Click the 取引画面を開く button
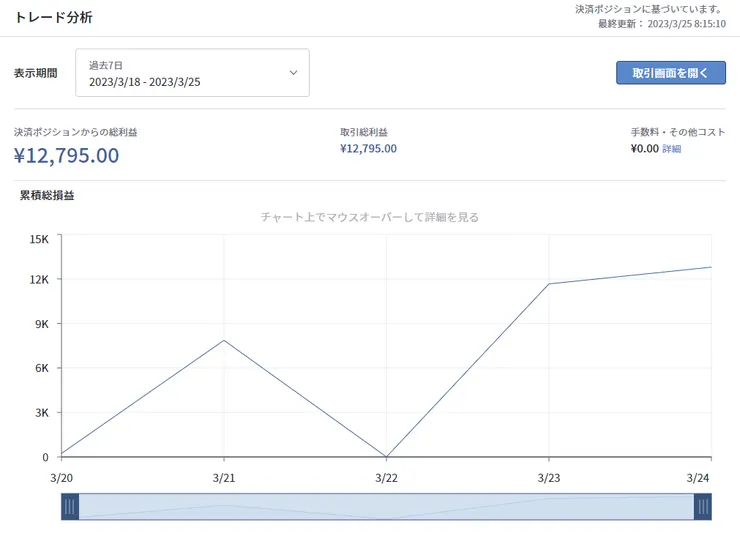 click(x=670, y=73)
